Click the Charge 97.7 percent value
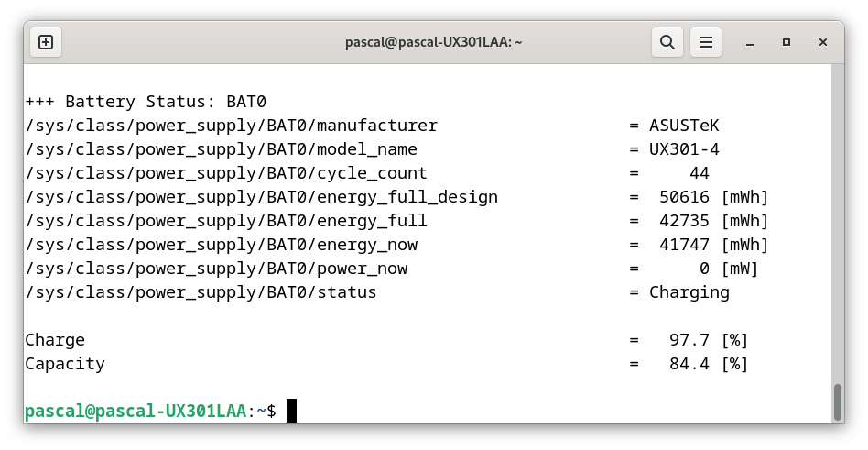Image resolution: width=868 pixels, height=450 pixels. (x=689, y=340)
